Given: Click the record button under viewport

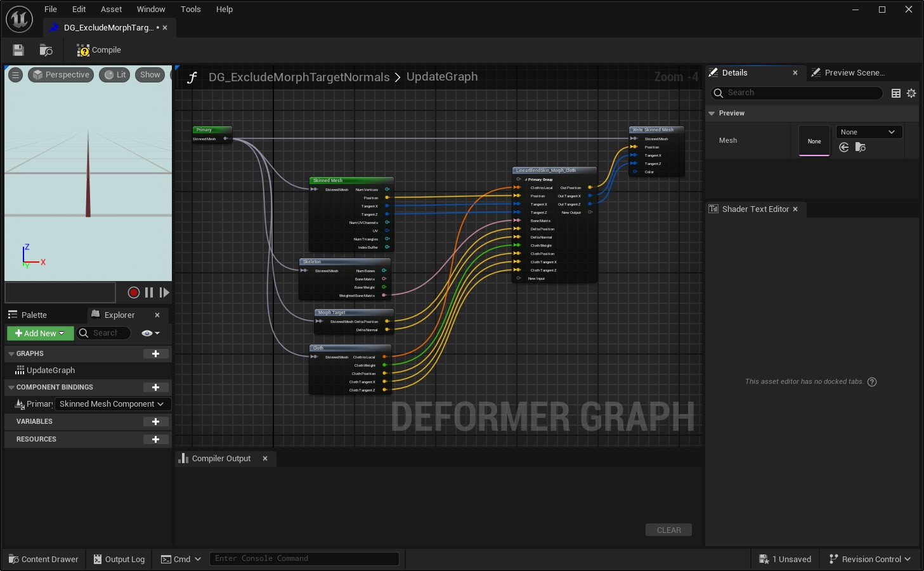Looking at the screenshot, I should point(133,292).
